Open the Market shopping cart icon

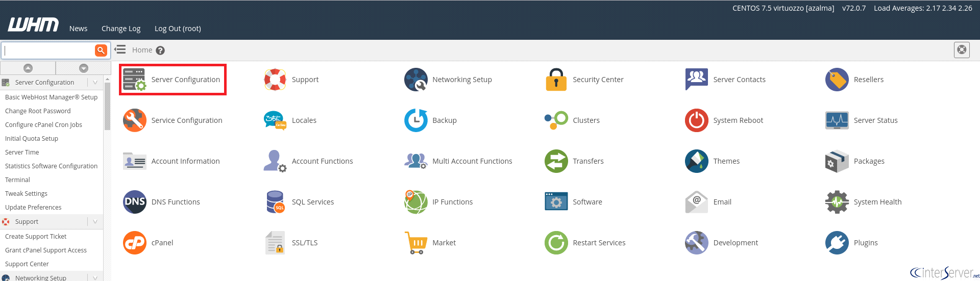[416, 243]
